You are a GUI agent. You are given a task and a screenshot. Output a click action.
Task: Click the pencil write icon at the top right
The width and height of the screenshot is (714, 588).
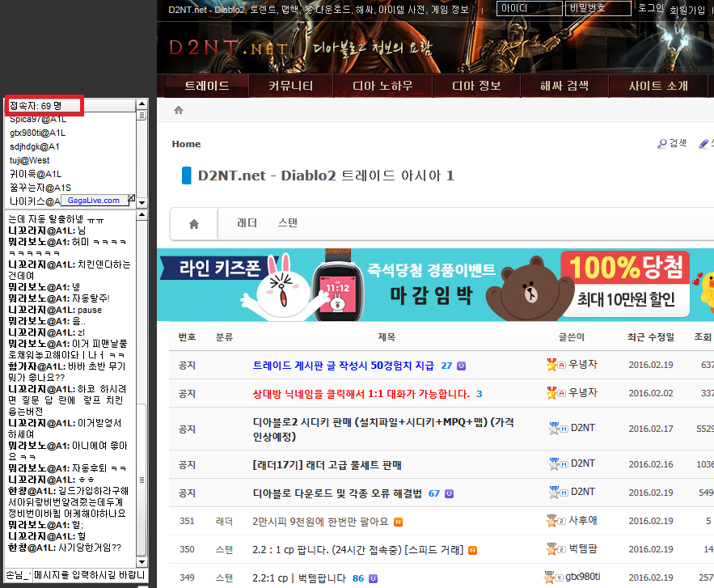pos(703,144)
